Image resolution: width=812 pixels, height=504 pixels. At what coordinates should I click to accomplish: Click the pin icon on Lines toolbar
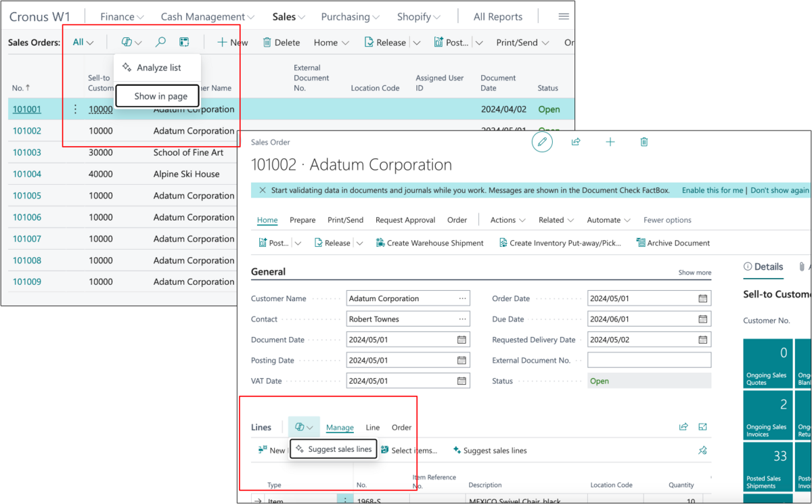point(703,451)
